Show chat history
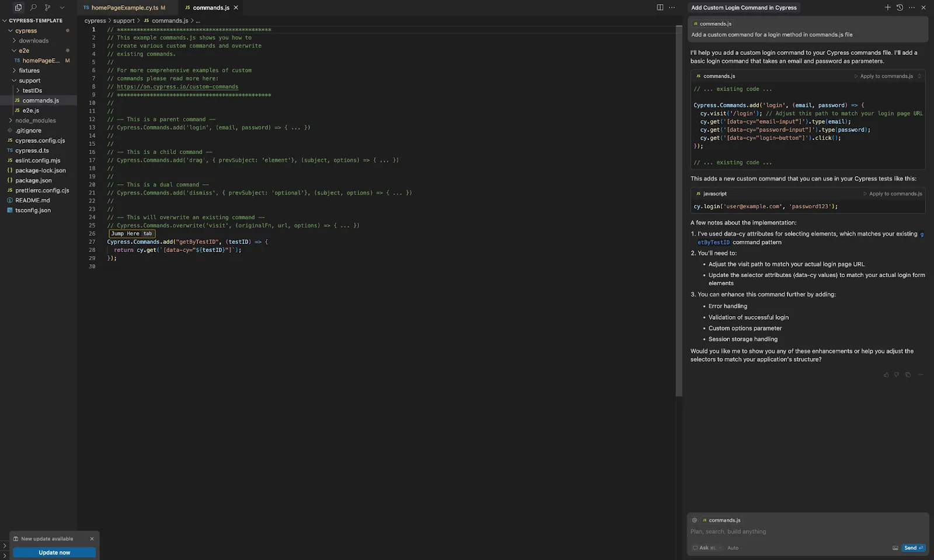The height and width of the screenshot is (560, 934). click(x=900, y=8)
